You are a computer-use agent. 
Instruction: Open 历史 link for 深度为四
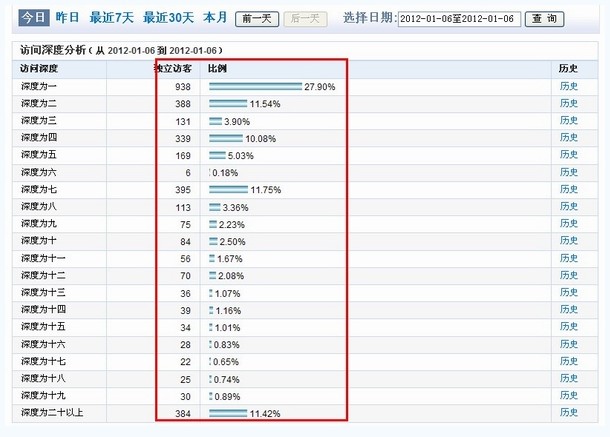coord(568,138)
